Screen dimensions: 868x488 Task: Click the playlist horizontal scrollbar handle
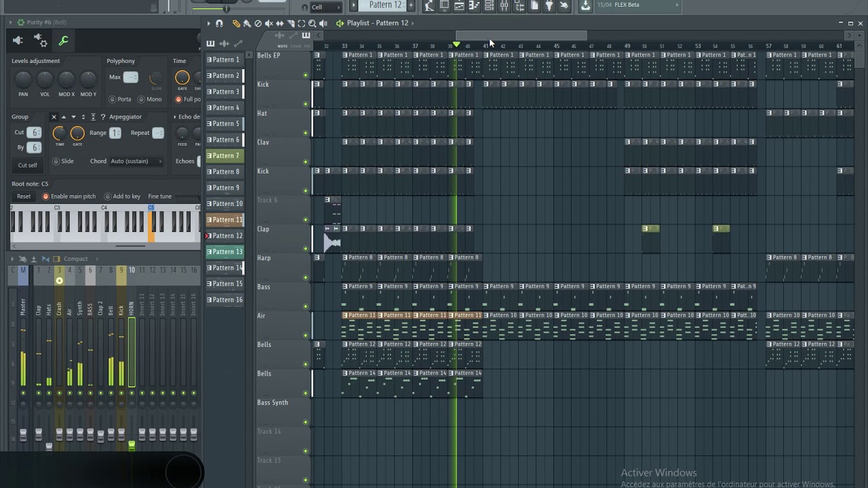click(x=521, y=35)
